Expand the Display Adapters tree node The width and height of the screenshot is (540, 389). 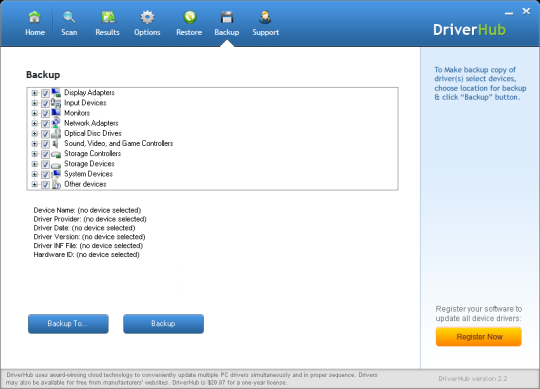point(34,93)
